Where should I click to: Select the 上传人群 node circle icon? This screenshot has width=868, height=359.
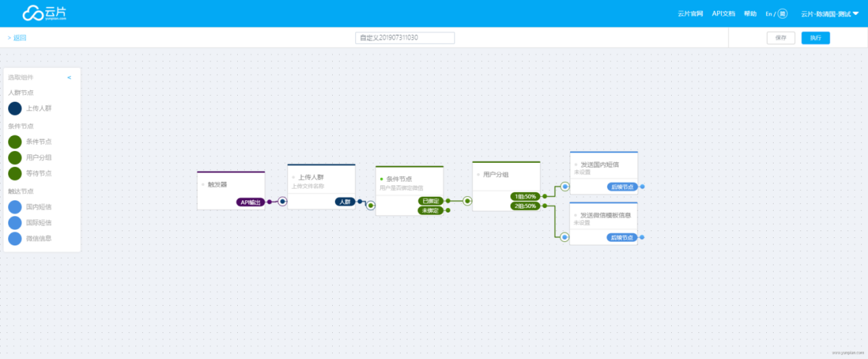tap(15, 108)
